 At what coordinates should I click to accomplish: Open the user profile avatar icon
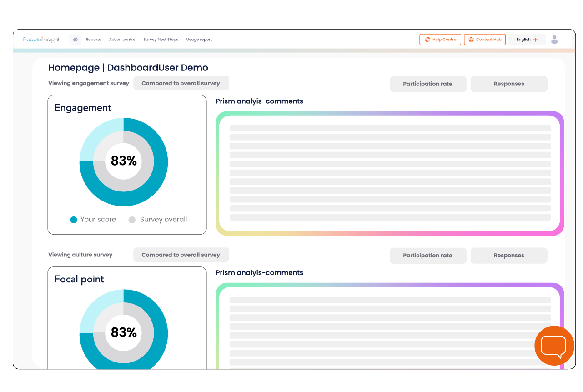tap(554, 40)
